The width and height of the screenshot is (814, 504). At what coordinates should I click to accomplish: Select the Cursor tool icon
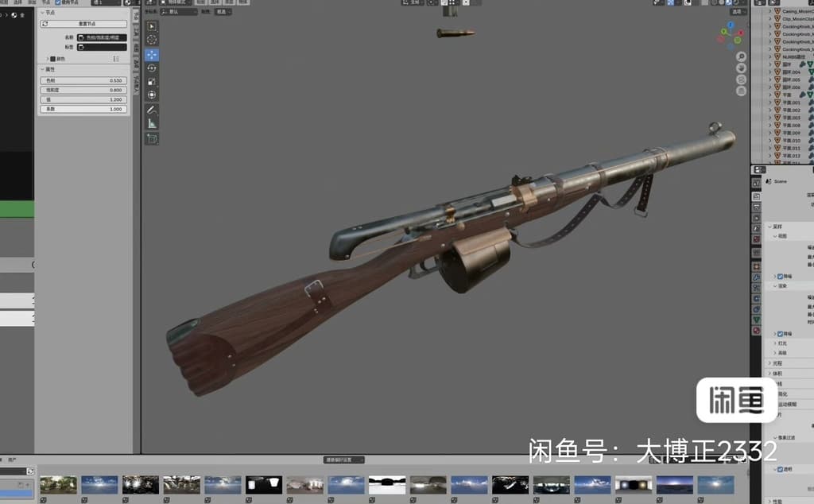pos(152,40)
